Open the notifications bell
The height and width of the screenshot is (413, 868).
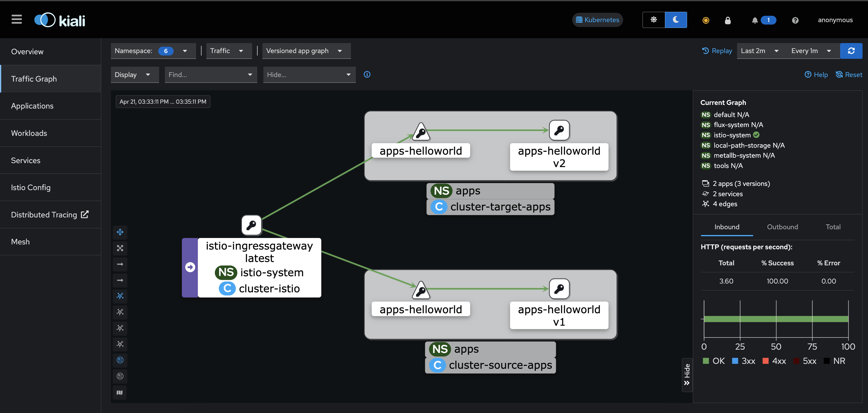(754, 20)
